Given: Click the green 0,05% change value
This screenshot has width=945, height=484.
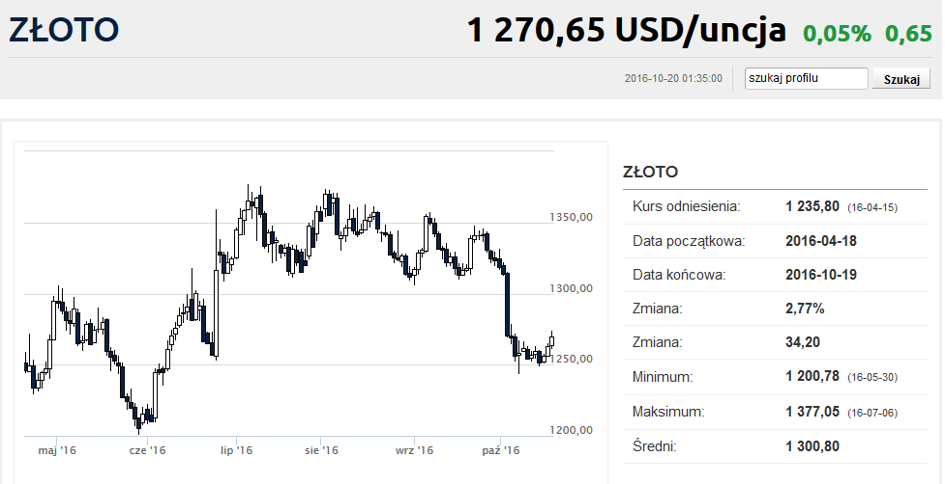Looking at the screenshot, I should 837,34.
